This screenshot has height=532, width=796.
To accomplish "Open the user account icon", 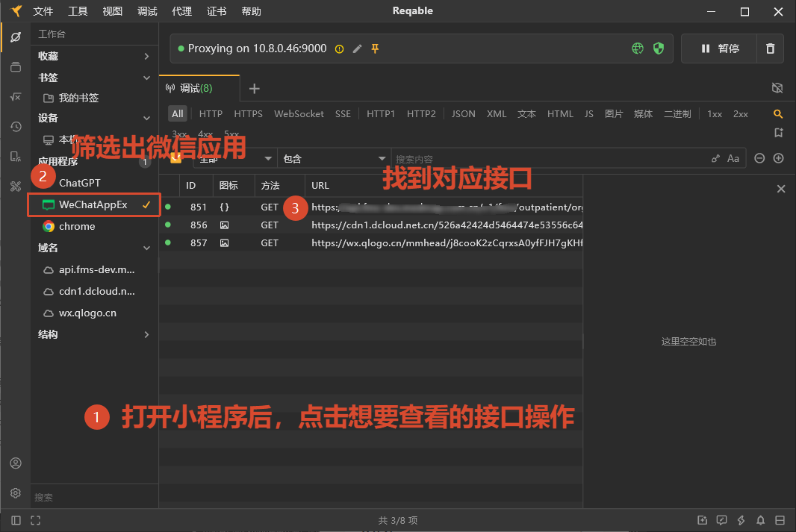I will tap(16, 463).
